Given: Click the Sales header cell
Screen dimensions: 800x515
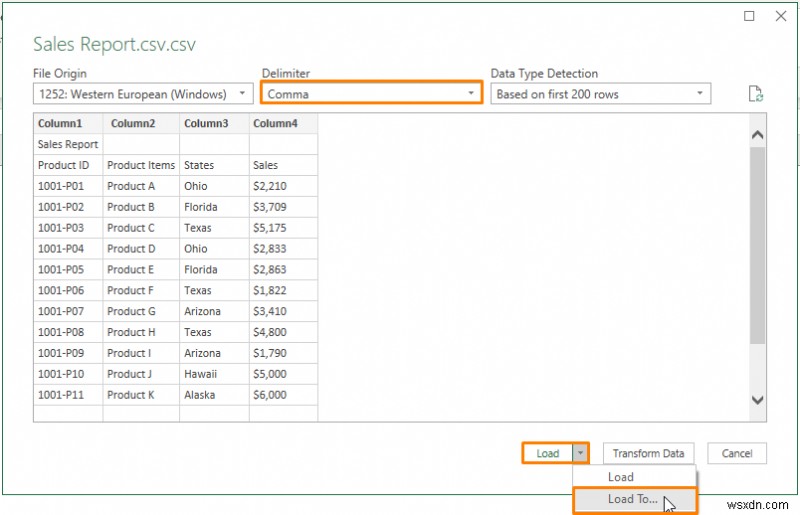Looking at the screenshot, I should (x=283, y=165).
